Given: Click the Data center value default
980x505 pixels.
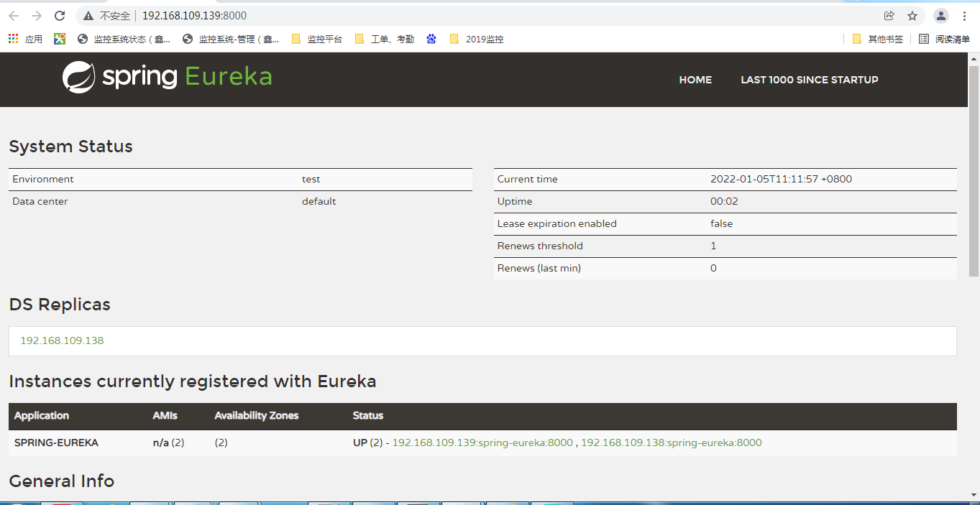Looking at the screenshot, I should (319, 201).
